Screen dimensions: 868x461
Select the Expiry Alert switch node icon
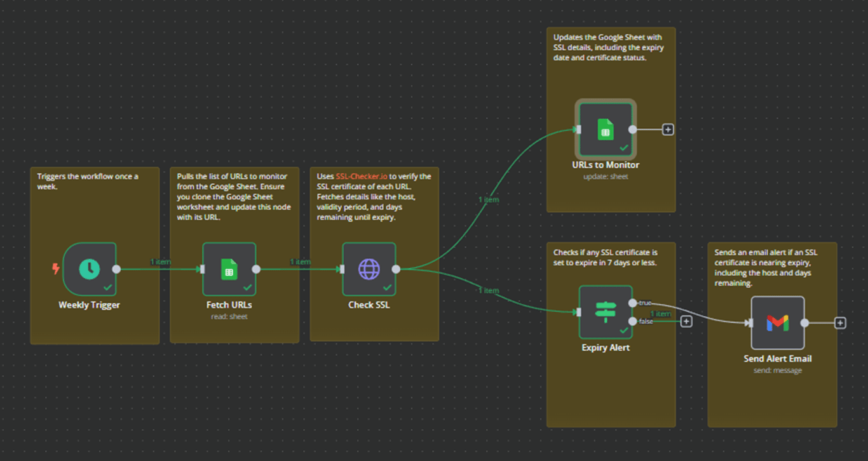(x=605, y=311)
